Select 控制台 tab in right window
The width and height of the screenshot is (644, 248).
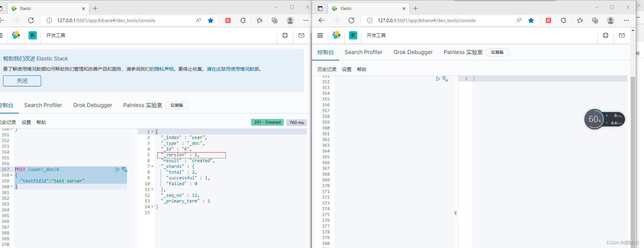[326, 52]
